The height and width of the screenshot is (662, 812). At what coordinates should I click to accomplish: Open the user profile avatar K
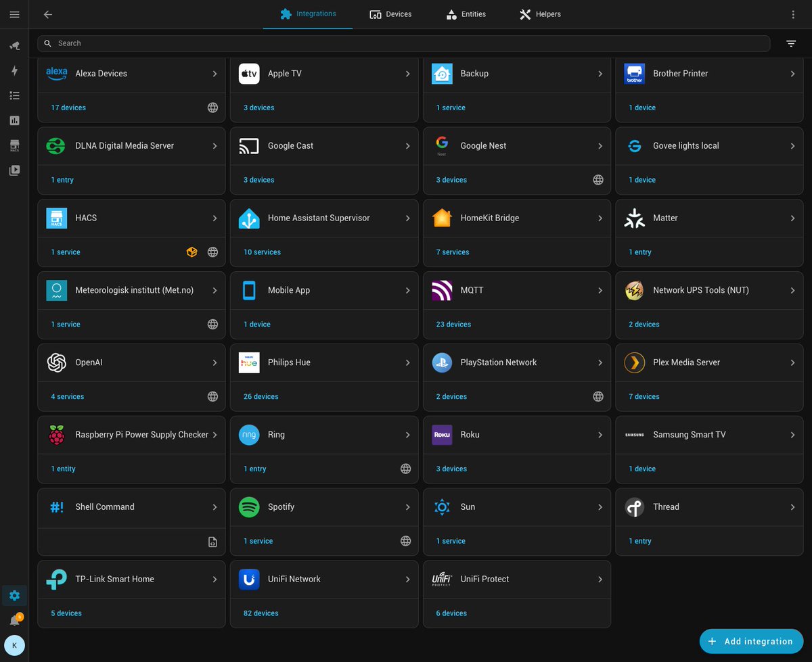[x=14, y=646]
